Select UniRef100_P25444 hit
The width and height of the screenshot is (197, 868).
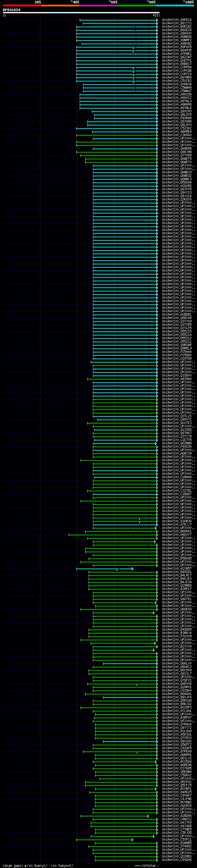pyautogui.click(x=176, y=351)
